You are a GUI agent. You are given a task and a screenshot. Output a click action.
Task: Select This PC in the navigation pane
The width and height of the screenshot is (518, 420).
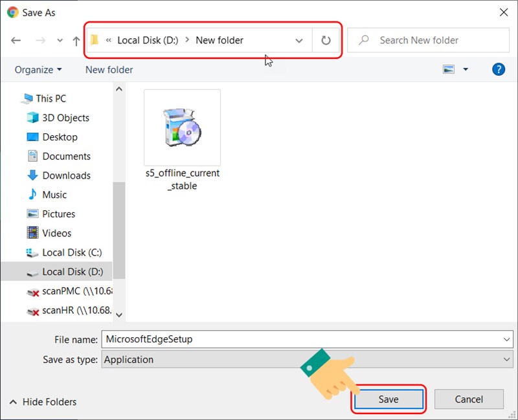click(52, 98)
